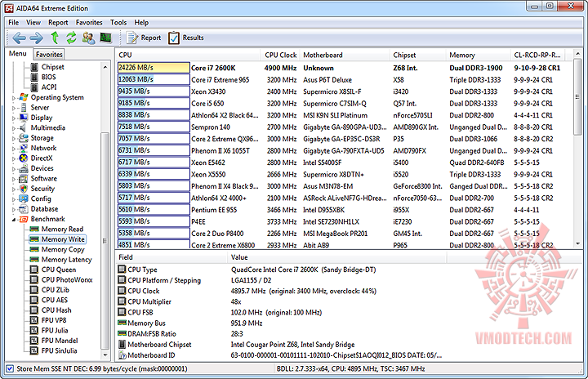588x379 pixels.
Task: Sort by Chipset column header
Action: point(418,56)
